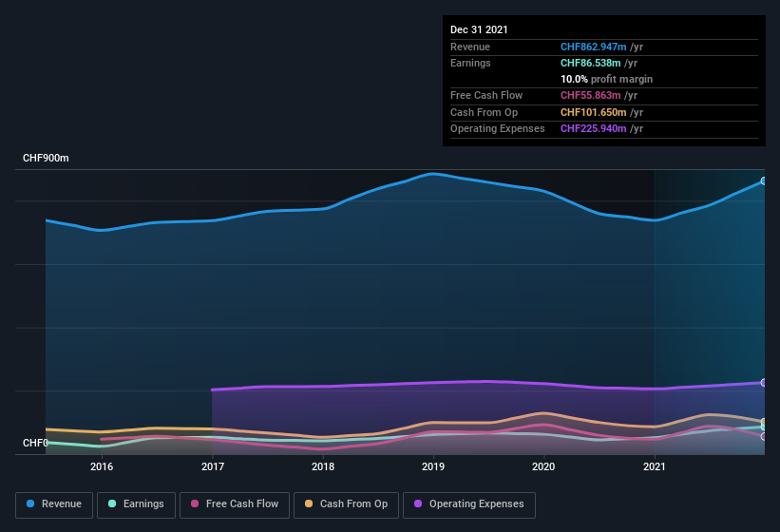
Task: Click the 2020 x-axis label
Action: pyautogui.click(x=543, y=466)
